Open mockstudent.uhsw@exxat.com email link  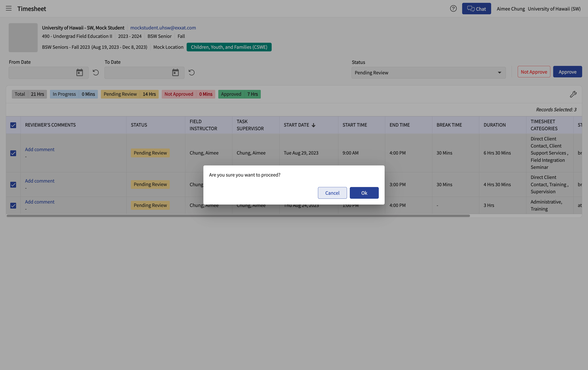[163, 28]
